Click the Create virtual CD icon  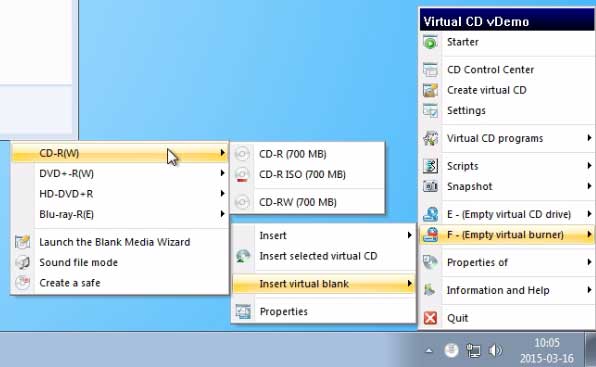tap(430, 90)
